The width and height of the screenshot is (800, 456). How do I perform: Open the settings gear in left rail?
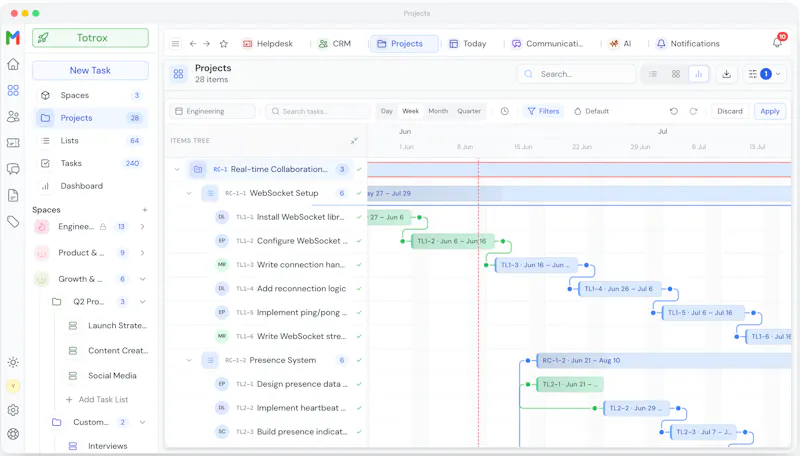[13, 410]
